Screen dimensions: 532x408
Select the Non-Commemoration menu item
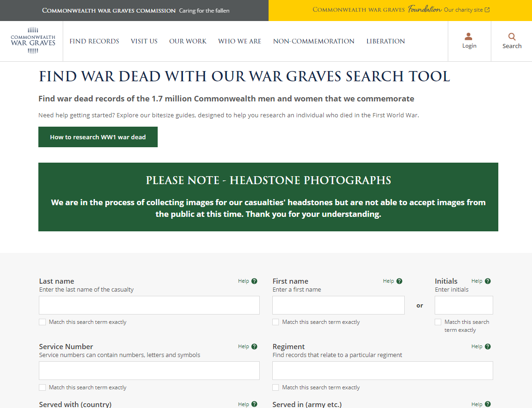pos(313,41)
